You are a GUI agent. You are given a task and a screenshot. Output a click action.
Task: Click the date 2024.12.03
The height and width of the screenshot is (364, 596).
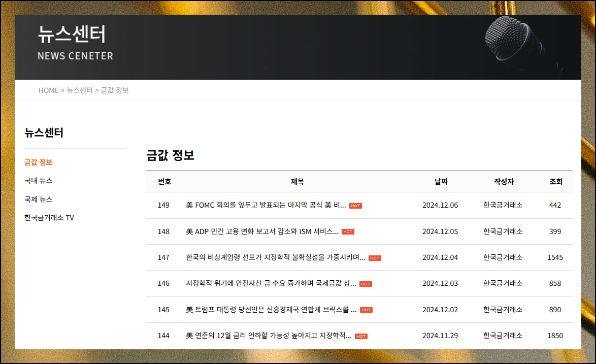[440, 283]
